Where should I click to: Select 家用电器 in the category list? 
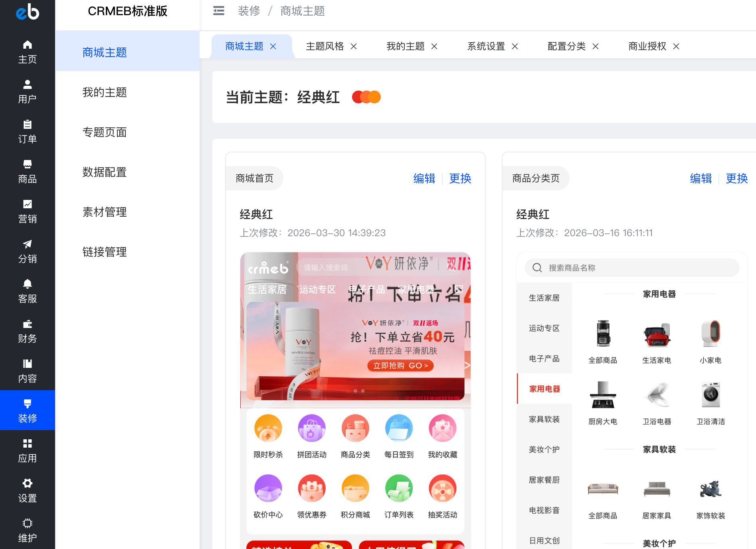(544, 389)
